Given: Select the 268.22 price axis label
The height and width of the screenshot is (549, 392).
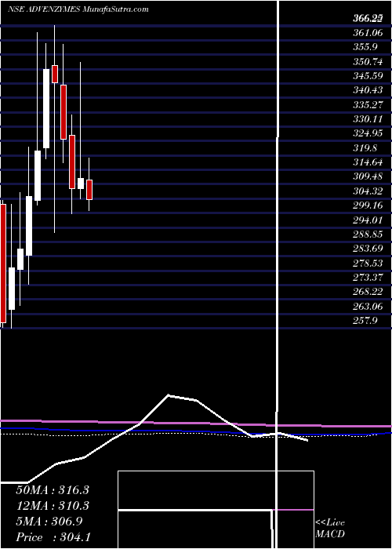Looking at the screenshot, I should (x=368, y=292).
